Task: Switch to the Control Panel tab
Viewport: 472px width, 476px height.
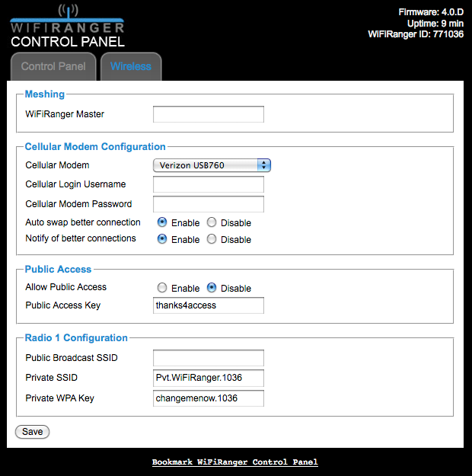Action: [53, 66]
